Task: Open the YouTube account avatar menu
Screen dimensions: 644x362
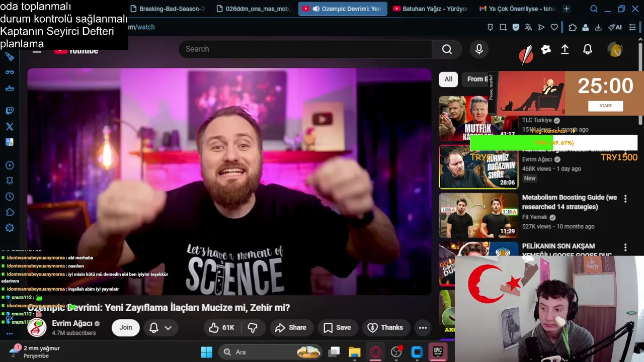Action: pos(615,49)
